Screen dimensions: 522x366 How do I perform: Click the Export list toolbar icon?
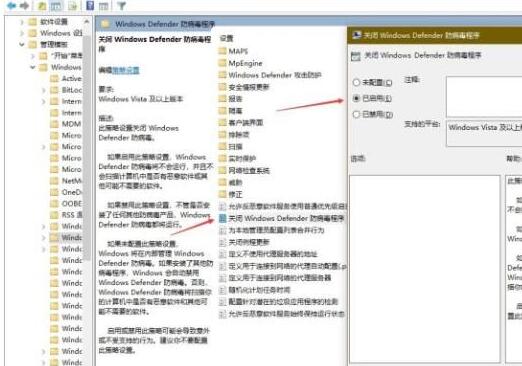[x=72, y=6]
